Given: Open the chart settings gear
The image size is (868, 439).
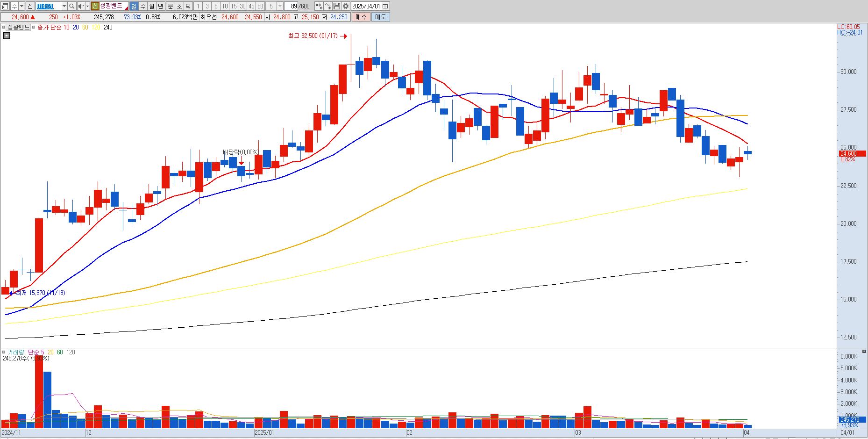Looking at the screenshot, I should pos(345,6).
